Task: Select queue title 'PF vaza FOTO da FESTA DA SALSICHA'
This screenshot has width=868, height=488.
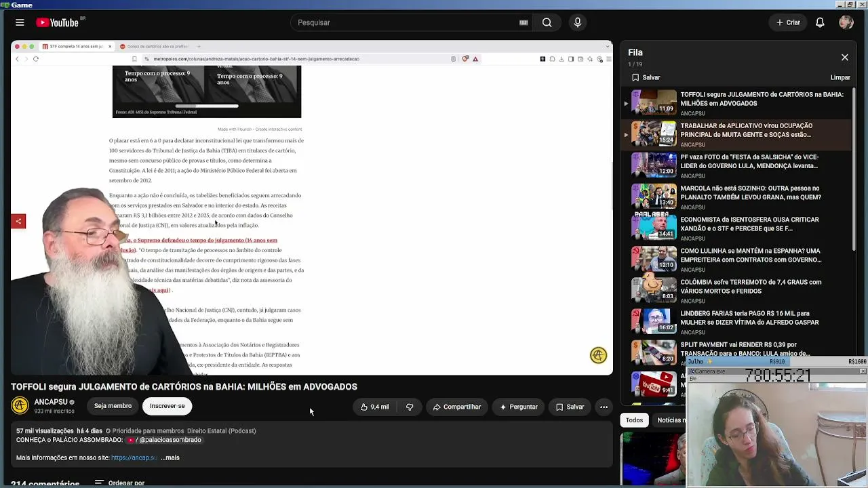Action: coord(749,161)
